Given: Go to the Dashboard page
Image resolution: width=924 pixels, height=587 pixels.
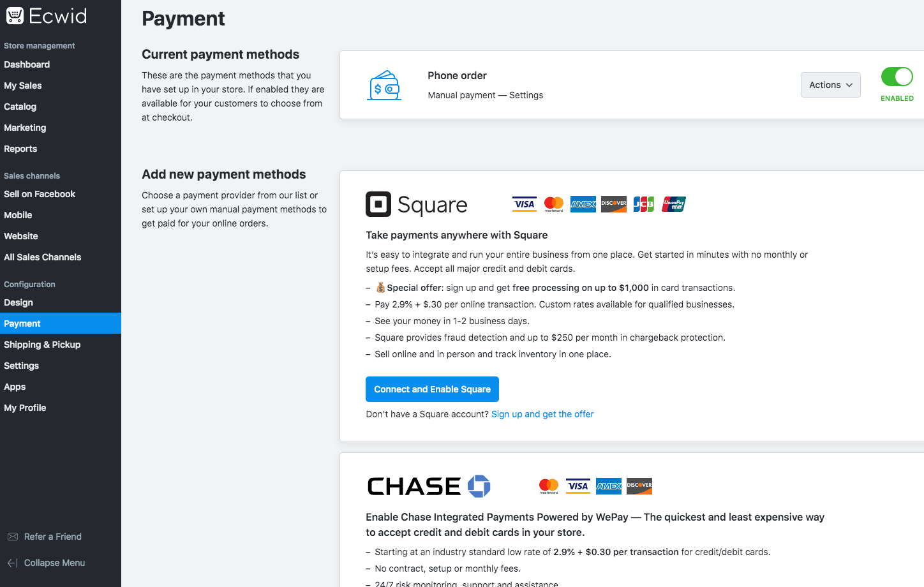Looking at the screenshot, I should click(x=27, y=64).
